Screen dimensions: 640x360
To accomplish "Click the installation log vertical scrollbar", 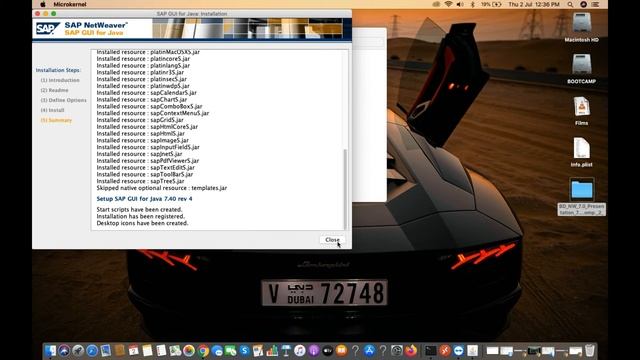I will pos(346,189).
